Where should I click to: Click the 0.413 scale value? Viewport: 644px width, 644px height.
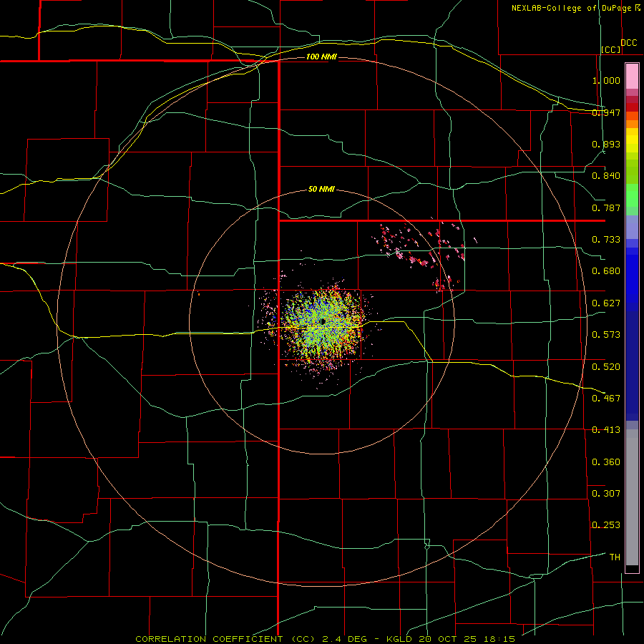(x=606, y=430)
